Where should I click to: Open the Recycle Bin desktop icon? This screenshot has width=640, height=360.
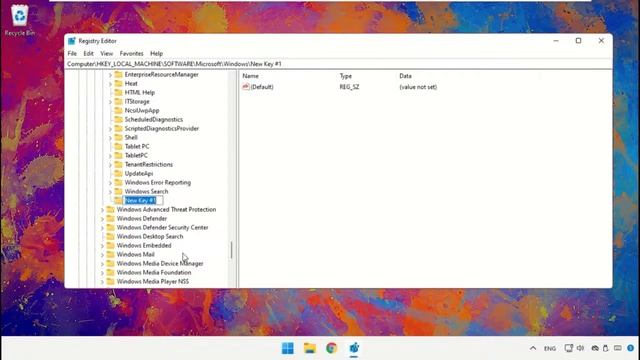pyautogui.click(x=19, y=20)
